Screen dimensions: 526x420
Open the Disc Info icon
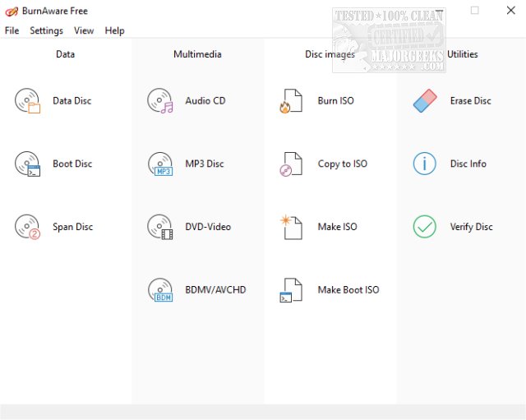click(x=424, y=164)
